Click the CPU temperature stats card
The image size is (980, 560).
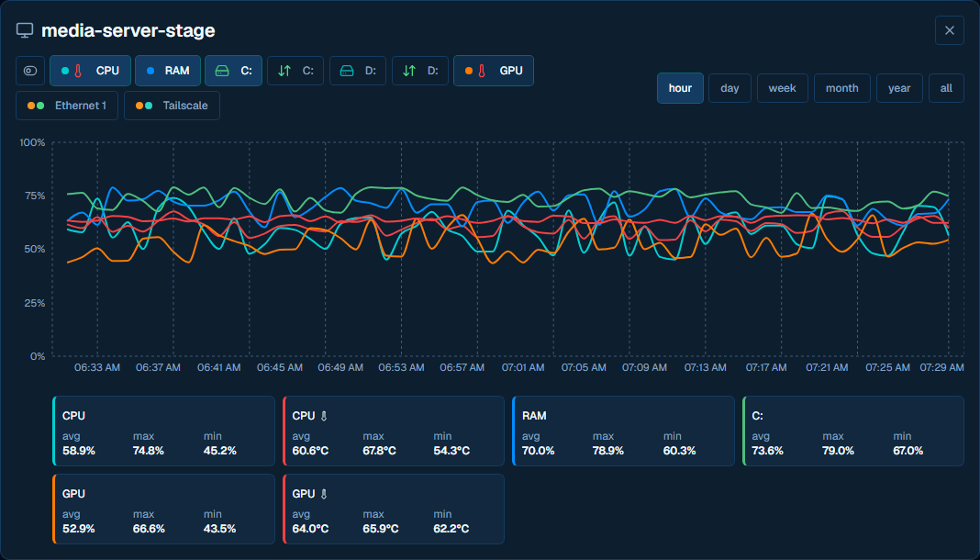pos(394,431)
